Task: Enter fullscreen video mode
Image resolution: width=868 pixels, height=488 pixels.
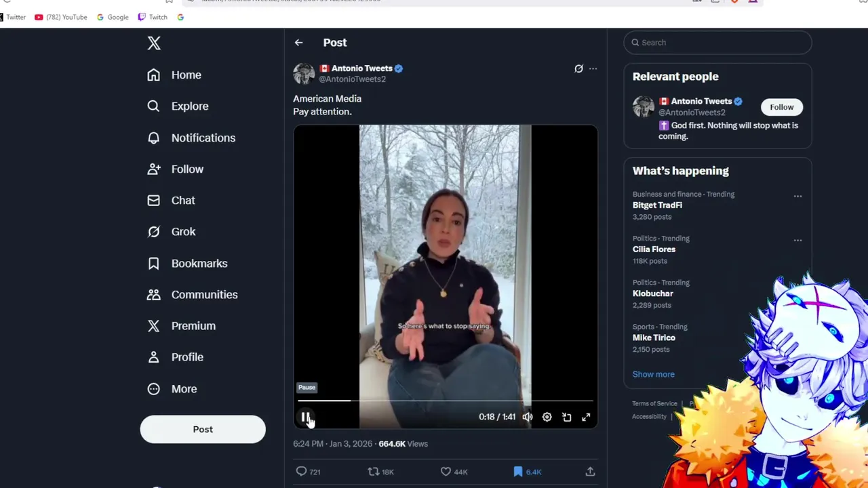Action: click(x=586, y=417)
